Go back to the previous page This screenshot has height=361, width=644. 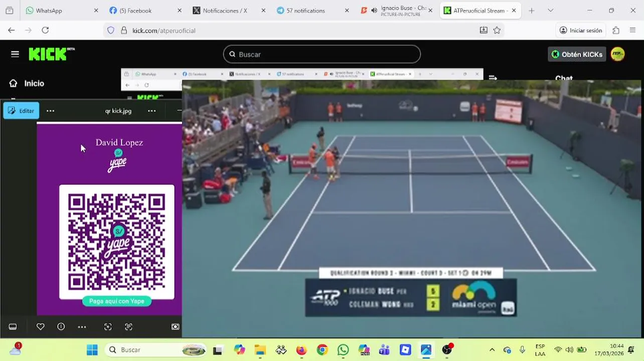11,30
